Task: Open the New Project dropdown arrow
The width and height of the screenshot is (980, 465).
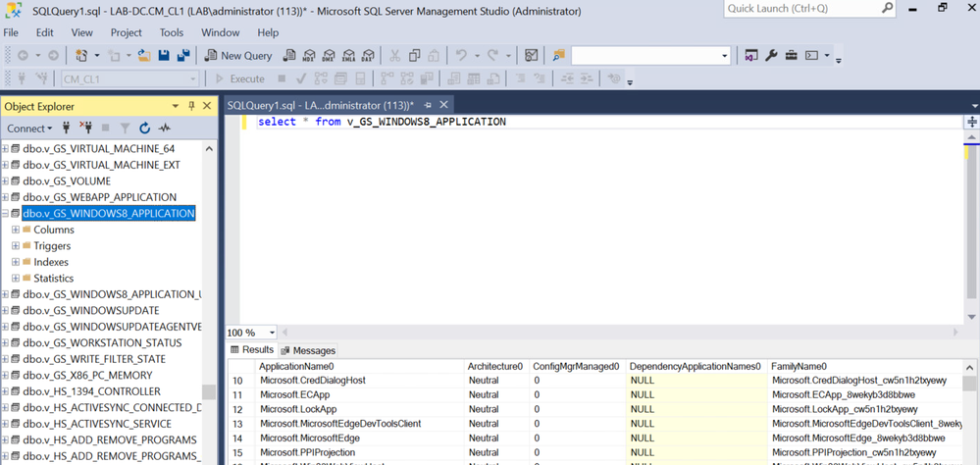Action: pyautogui.click(x=97, y=56)
